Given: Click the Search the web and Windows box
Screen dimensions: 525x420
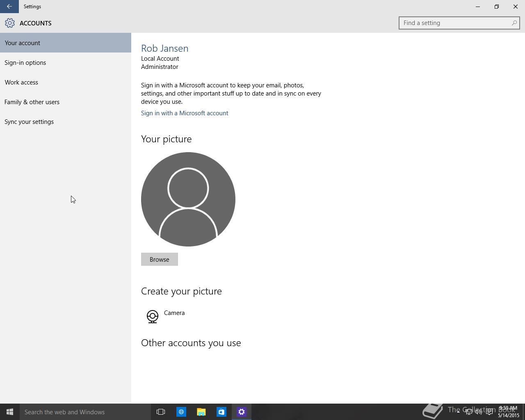Looking at the screenshot, I should (85, 412).
